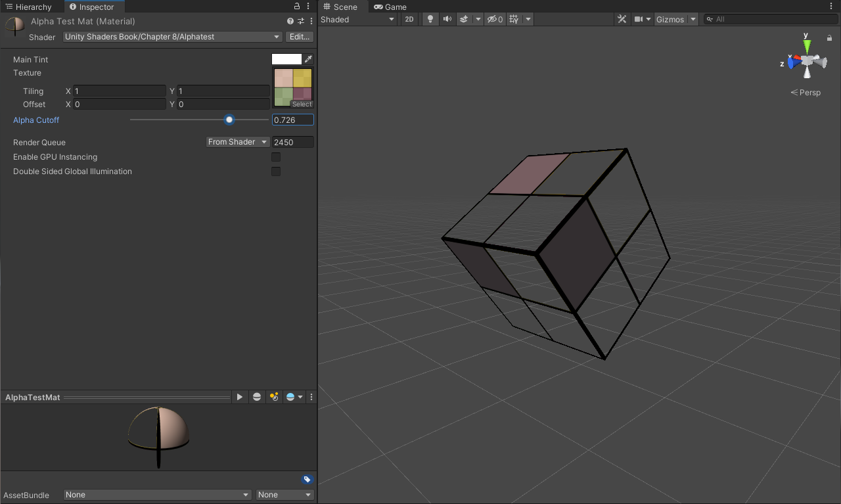The height and width of the screenshot is (504, 841).
Task: Change the preview mesh shape icon
Action: tap(257, 398)
